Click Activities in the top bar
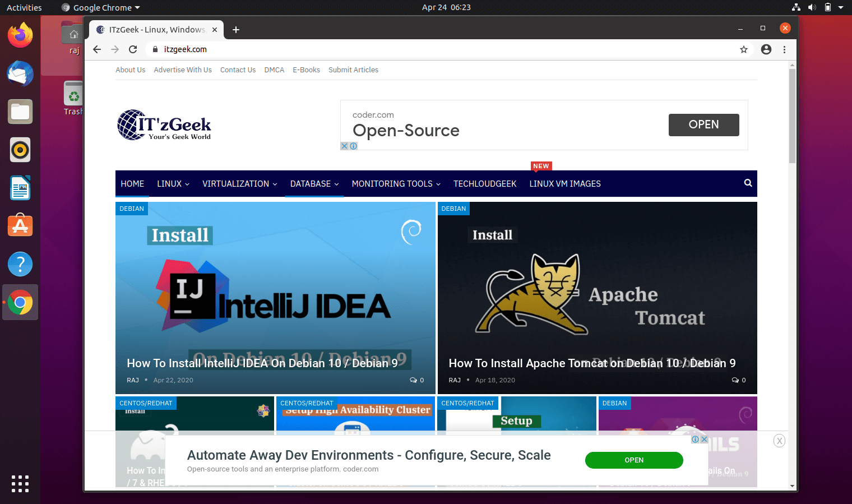 tap(24, 7)
